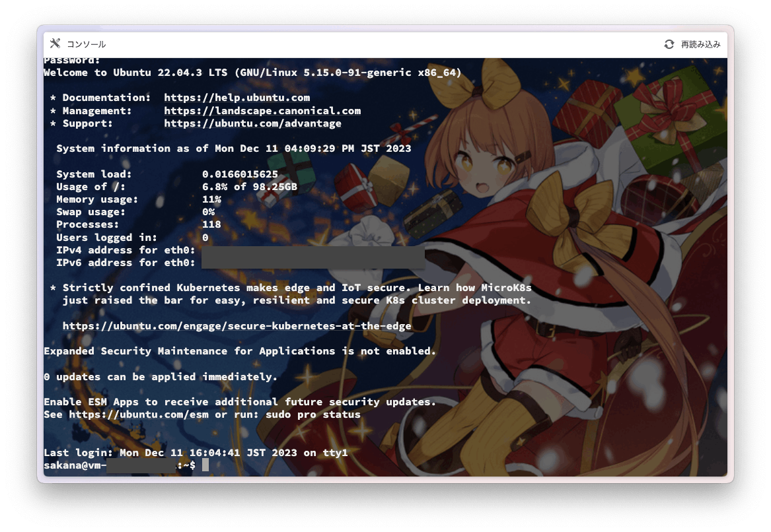The width and height of the screenshot is (771, 532).
Task: Click the 再読み込み reload button
Action: [x=692, y=44]
